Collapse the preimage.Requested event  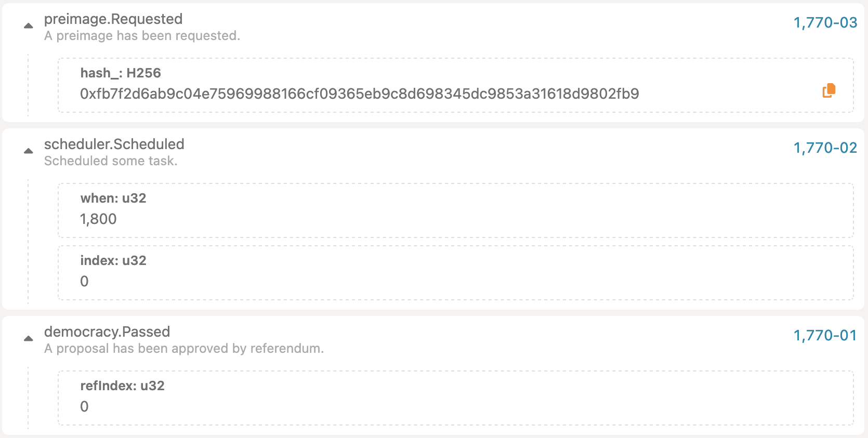pyautogui.click(x=29, y=26)
